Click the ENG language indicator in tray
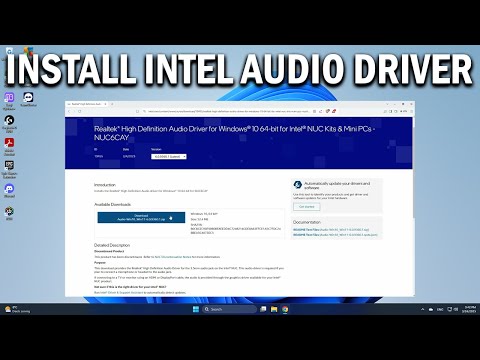480x360 pixels. [440, 309]
